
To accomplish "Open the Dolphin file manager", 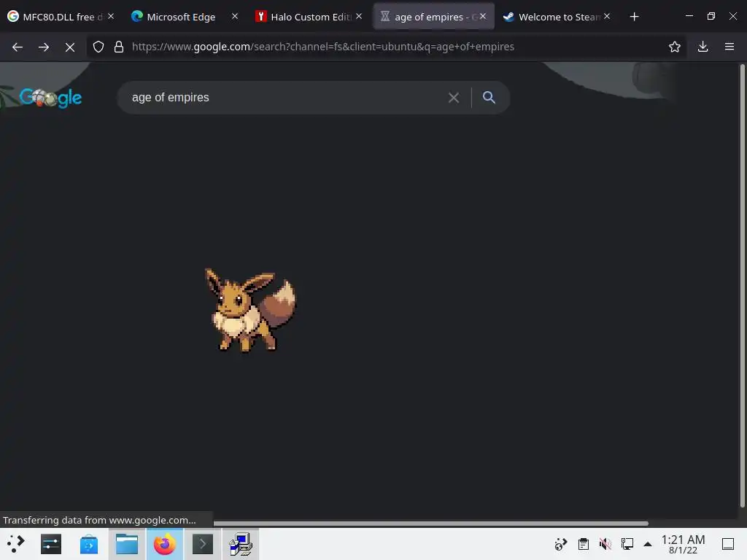I will click(x=127, y=544).
